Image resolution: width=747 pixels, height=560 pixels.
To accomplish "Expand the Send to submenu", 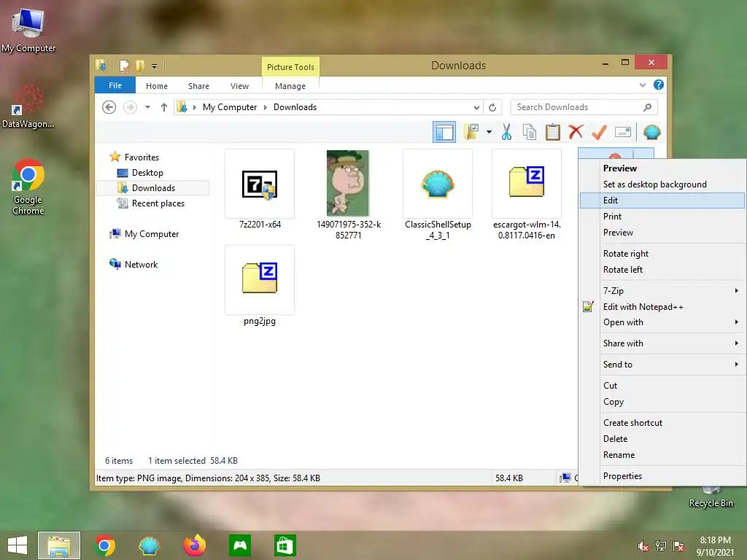I will tap(662, 365).
